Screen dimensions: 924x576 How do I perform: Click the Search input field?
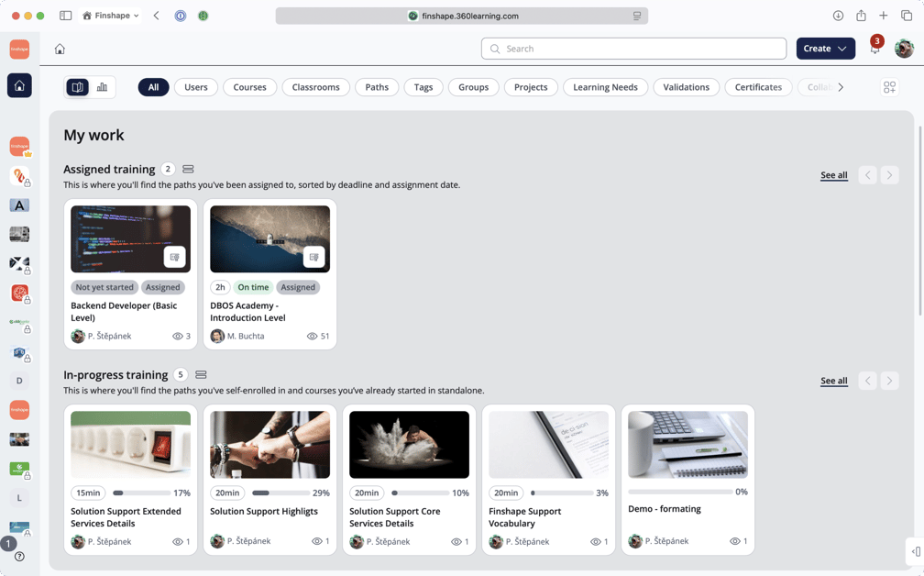point(633,49)
